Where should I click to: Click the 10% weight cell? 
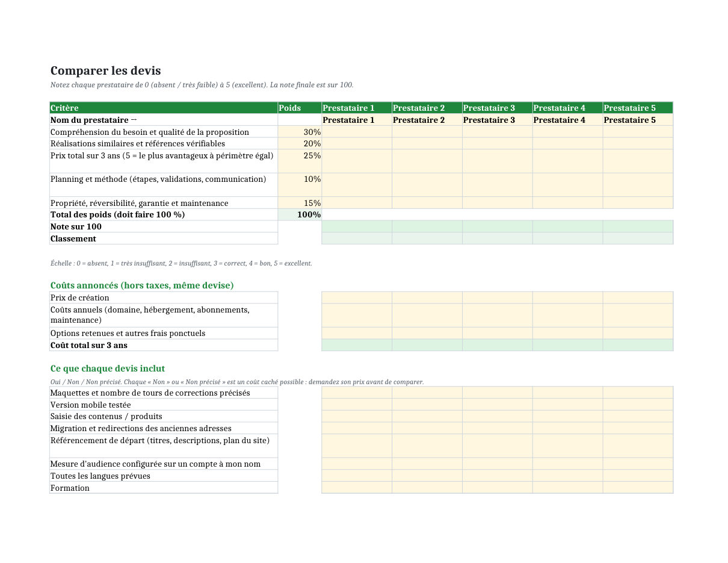[300, 185]
